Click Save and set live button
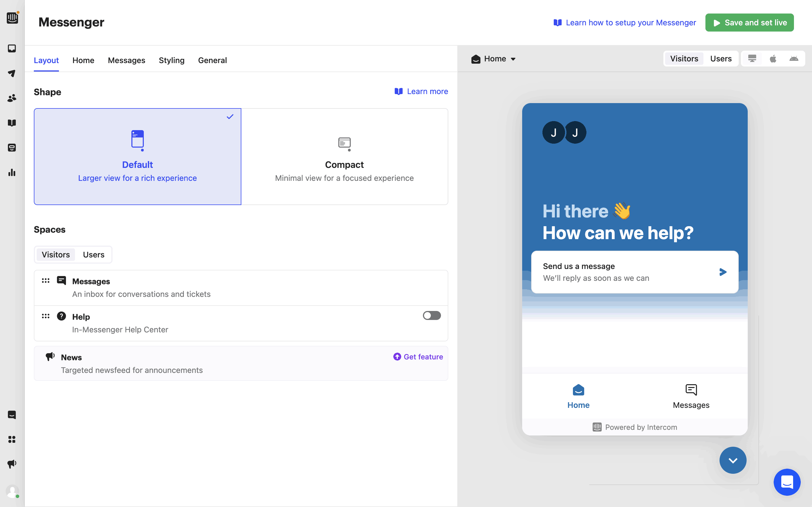 (x=749, y=23)
